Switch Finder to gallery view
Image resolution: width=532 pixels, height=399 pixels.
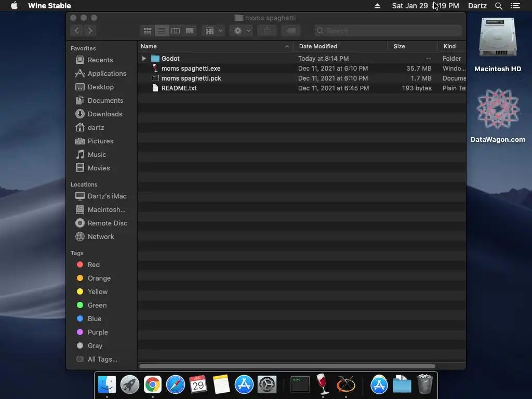(x=190, y=31)
